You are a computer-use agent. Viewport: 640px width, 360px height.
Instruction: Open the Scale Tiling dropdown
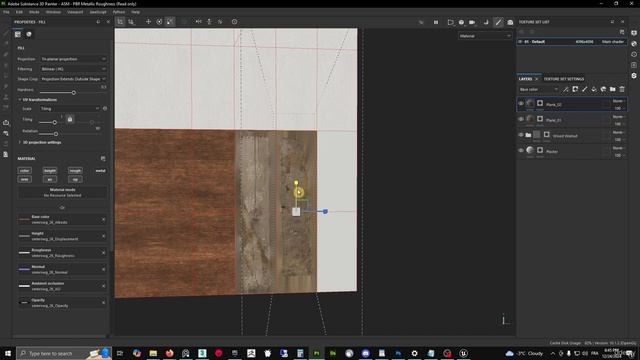70,109
